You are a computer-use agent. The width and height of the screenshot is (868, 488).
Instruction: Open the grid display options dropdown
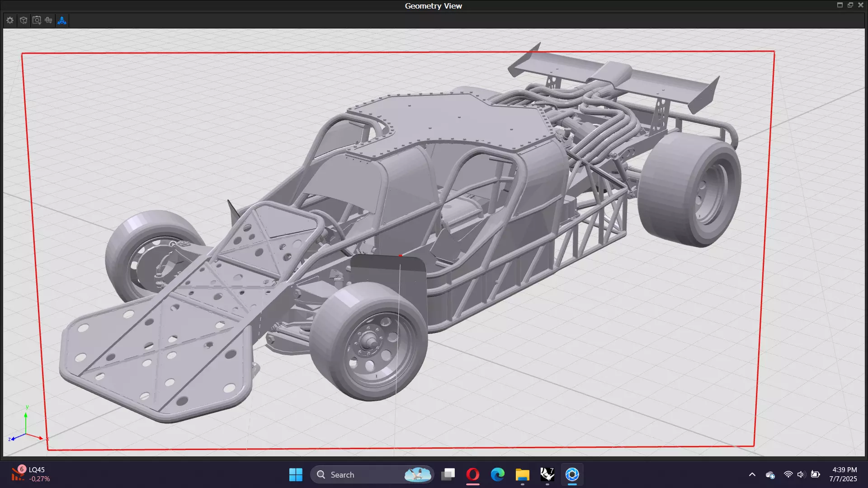click(49, 20)
